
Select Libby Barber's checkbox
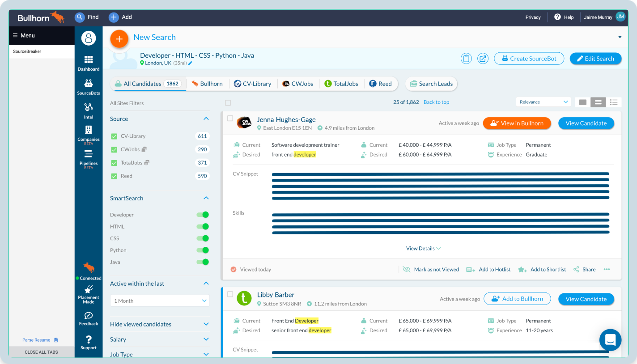pyautogui.click(x=230, y=294)
